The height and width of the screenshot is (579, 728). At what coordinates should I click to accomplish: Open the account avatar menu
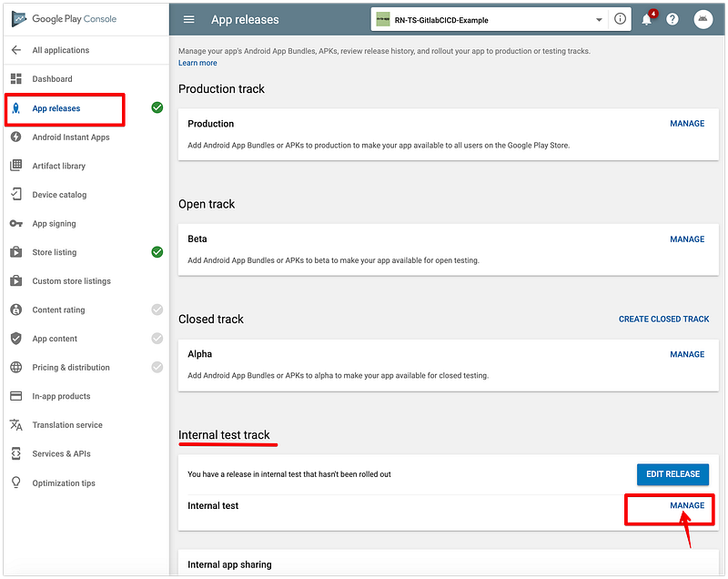703,19
